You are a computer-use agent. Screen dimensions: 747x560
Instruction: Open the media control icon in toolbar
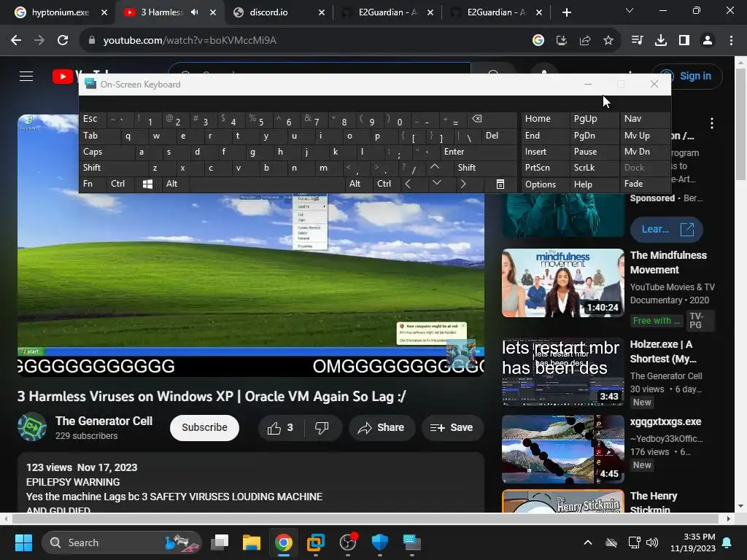click(x=637, y=41)
